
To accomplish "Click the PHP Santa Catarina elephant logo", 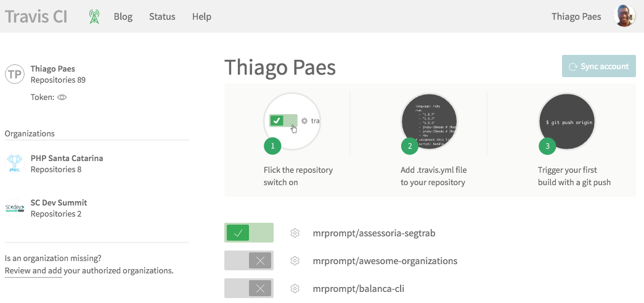I will click(x=15, y=164).
